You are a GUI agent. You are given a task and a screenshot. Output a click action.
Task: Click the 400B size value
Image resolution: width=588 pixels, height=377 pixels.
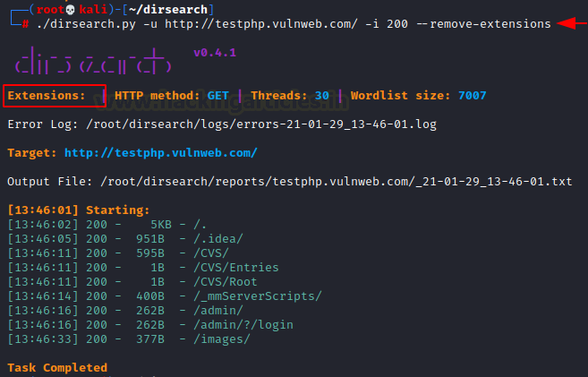point(150,296)
